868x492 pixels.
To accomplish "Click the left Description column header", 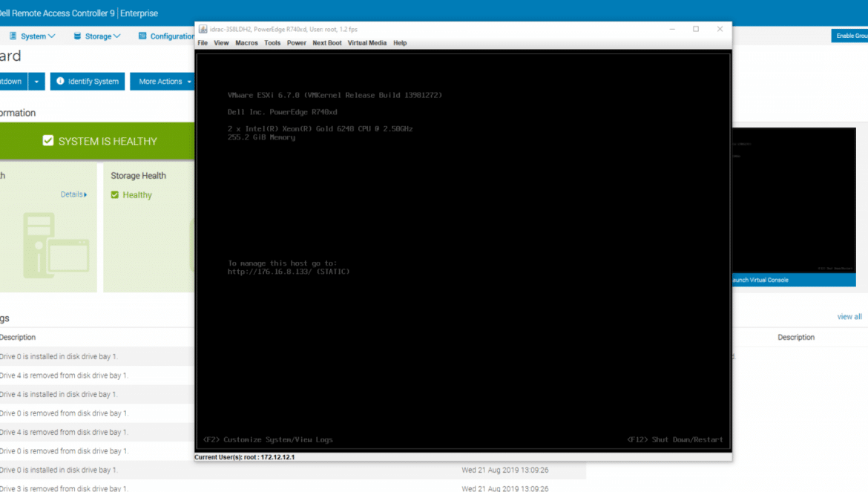I will point(18,337).
